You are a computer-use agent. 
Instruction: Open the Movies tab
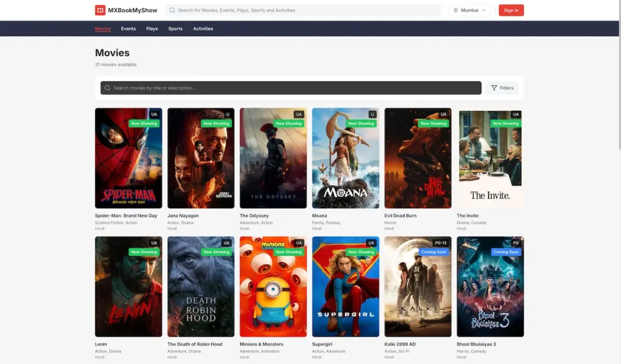(102, 28)
